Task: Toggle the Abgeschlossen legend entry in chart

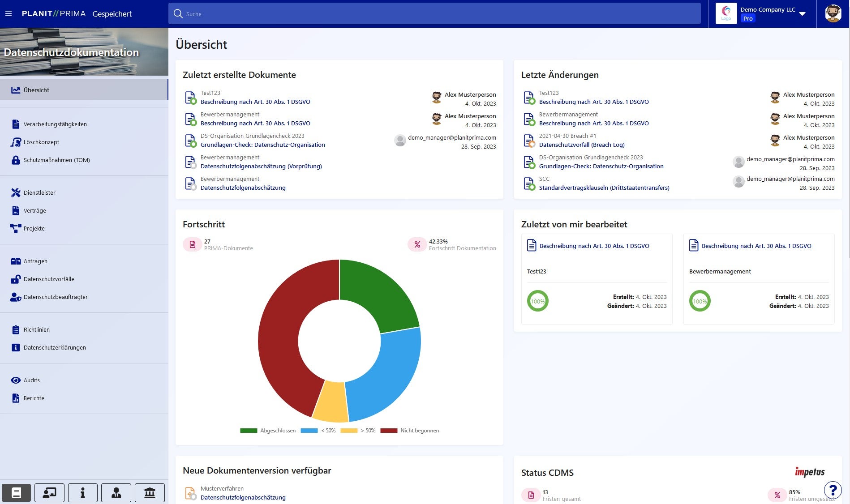Action: [x=268, y=431]
